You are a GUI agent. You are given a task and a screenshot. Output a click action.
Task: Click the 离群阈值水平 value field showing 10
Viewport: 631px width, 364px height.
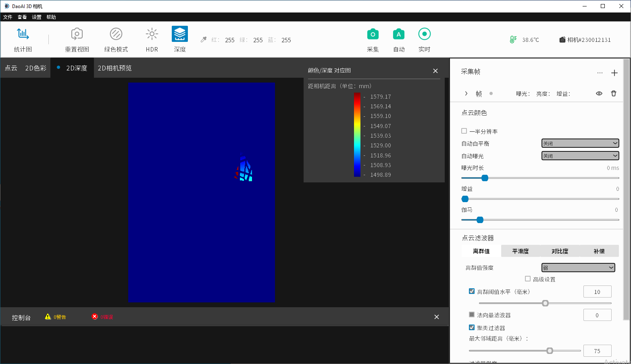[x=597, y=292]
